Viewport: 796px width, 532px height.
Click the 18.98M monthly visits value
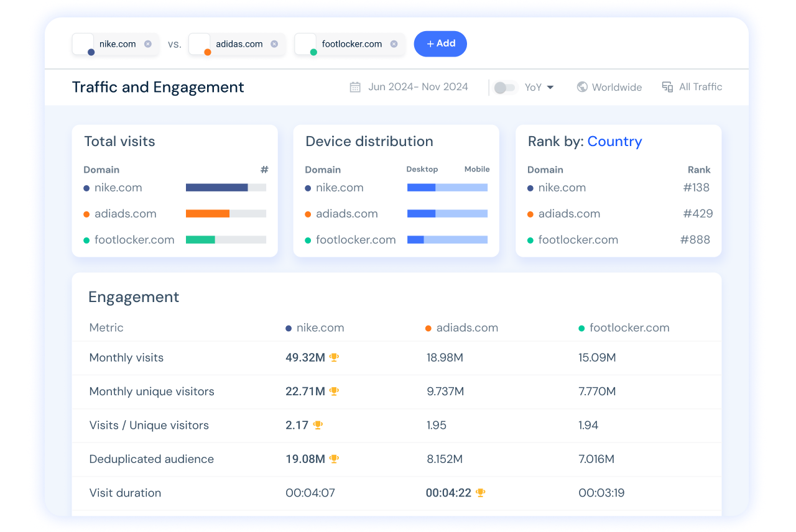click(445, 357)
